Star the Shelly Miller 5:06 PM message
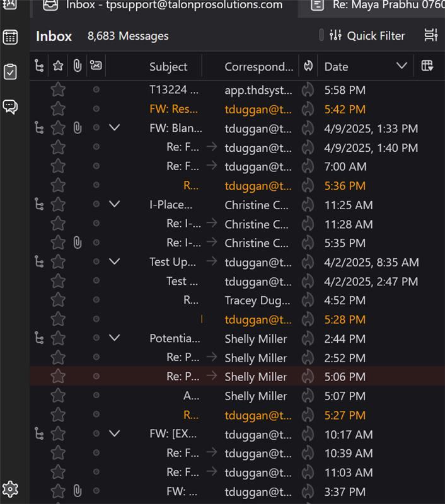 click(58, 377)
